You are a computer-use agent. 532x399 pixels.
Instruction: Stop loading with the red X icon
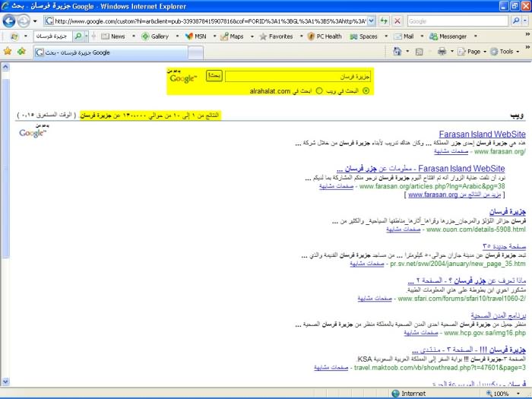pos(397,21)
